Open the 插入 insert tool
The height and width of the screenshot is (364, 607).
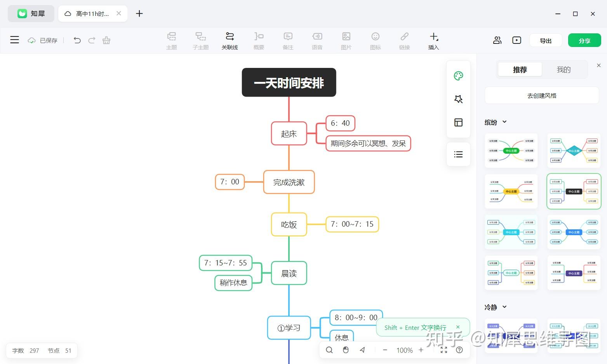coord(433,40)
